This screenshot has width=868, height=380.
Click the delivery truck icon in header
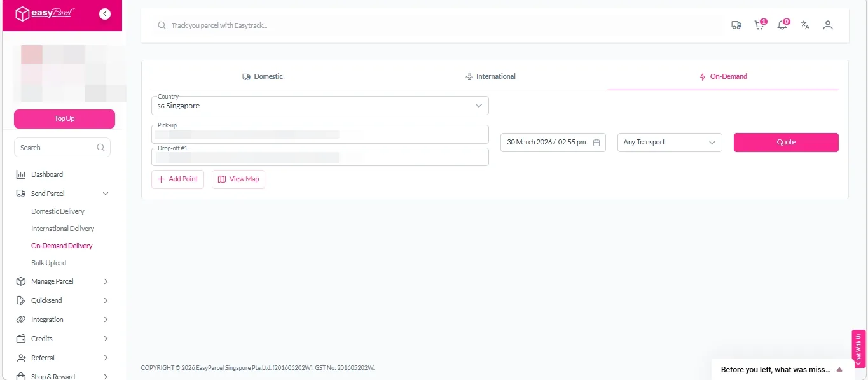point(736,25)
